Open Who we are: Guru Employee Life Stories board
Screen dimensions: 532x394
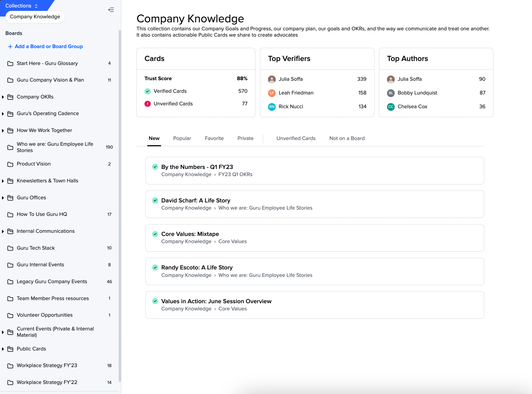pyautogui.click(x=59, y=147)
